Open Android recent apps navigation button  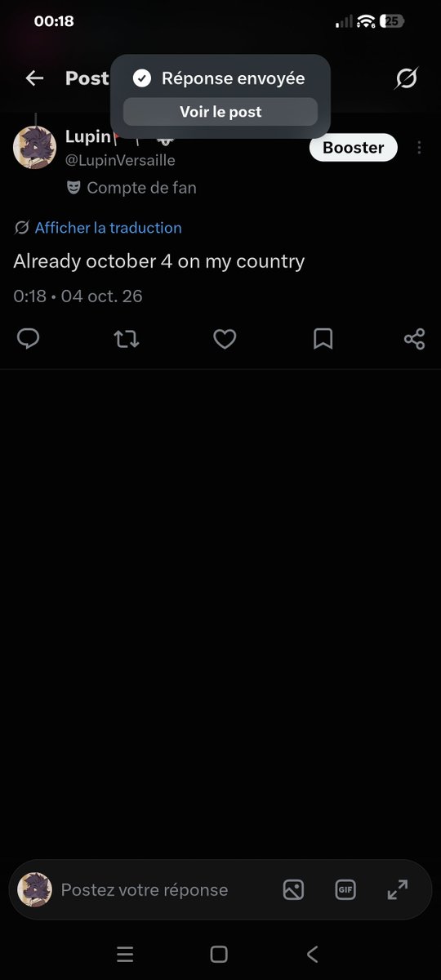[x=125, y=954]
